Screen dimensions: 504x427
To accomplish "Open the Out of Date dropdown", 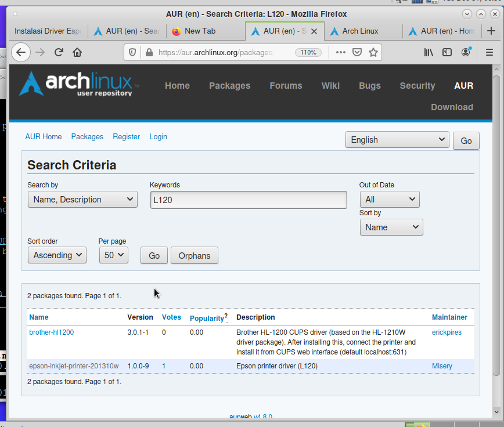I will coord(389,200).
